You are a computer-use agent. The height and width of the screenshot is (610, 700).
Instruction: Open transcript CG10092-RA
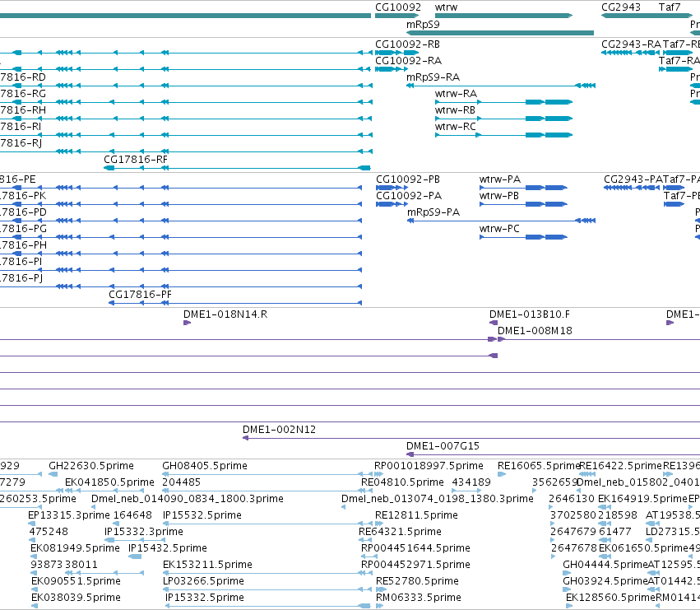[x=409, y=60]
